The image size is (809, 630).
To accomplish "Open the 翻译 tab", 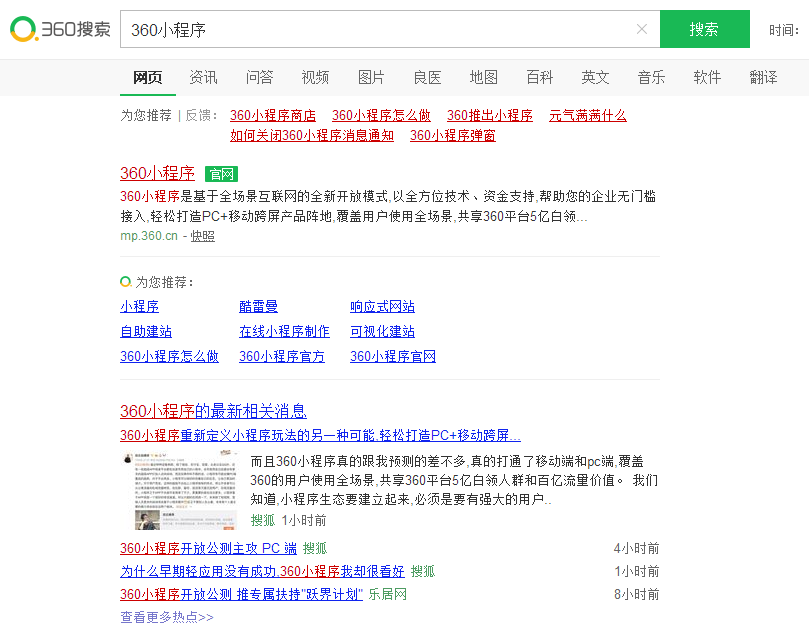I will (764, 77).
